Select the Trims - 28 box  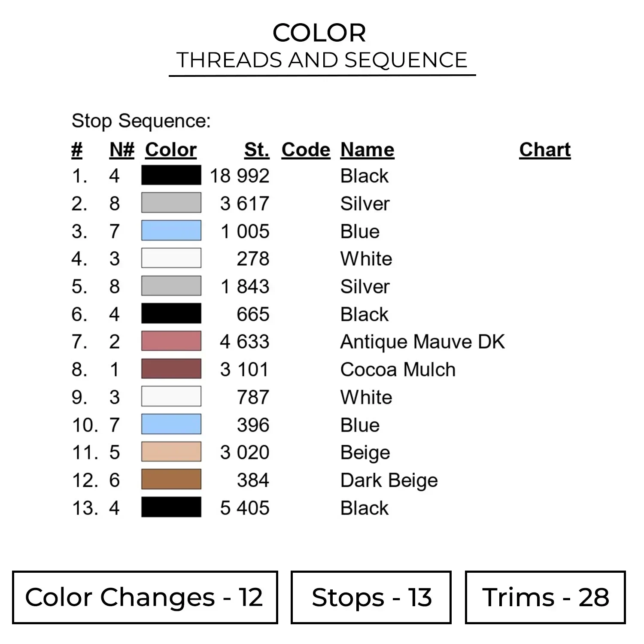coord(545,597)
